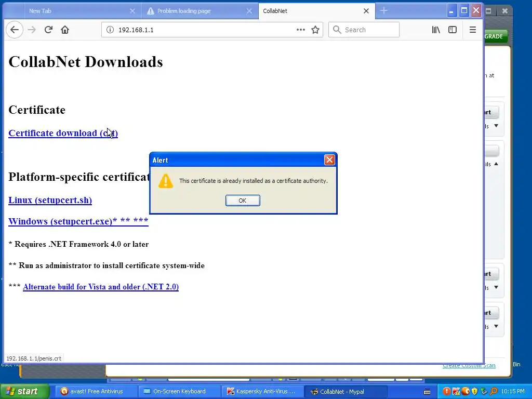
Task: Open the hamburger application menu
Action: click(473, 30)
